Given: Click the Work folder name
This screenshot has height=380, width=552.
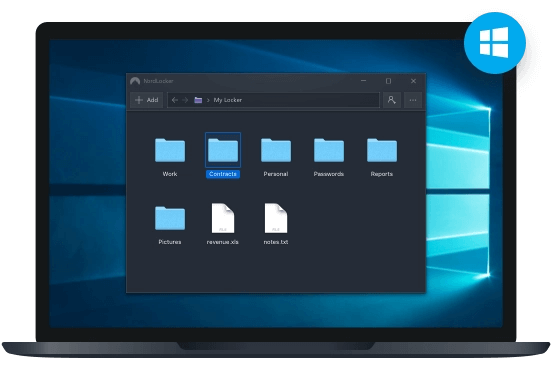Looking at the screenshot, I should [170, 174].
